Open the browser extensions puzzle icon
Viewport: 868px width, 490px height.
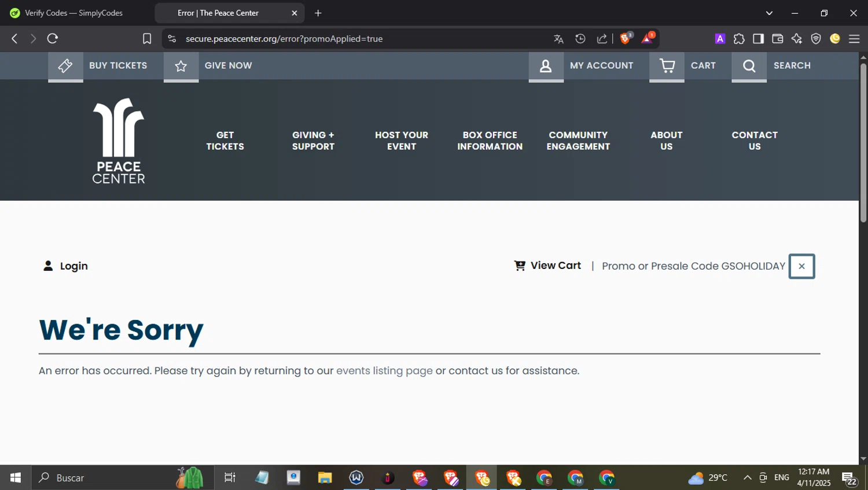[739, 39]
